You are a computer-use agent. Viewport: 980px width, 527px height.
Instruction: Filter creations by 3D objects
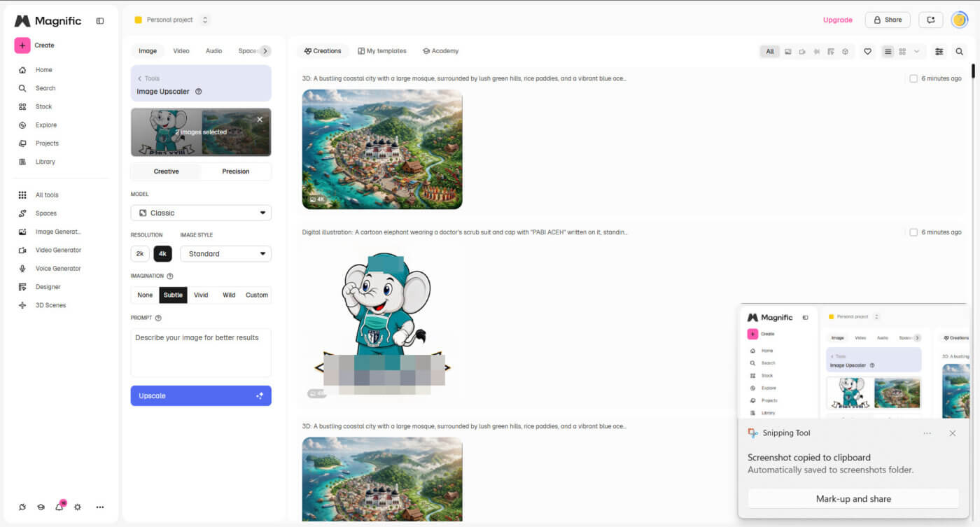pyautogui.click(x=845, y=51)
